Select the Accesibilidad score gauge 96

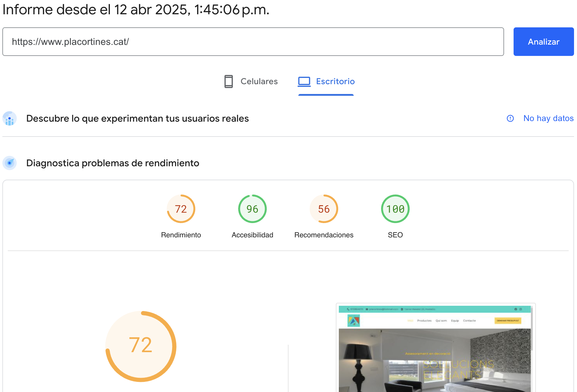point(252,209)
